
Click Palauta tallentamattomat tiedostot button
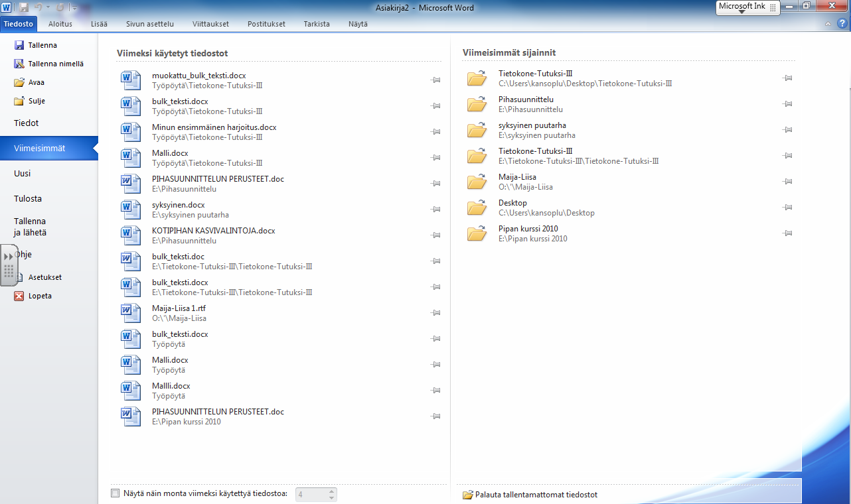(x=530, y=495)
